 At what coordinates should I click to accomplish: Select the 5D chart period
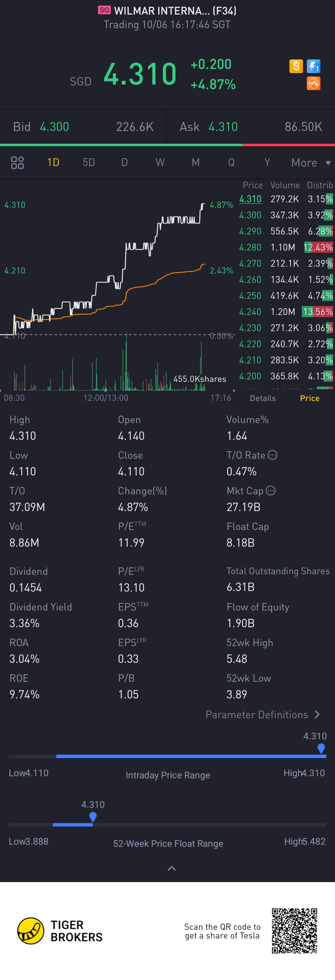(x=89, y=162)
